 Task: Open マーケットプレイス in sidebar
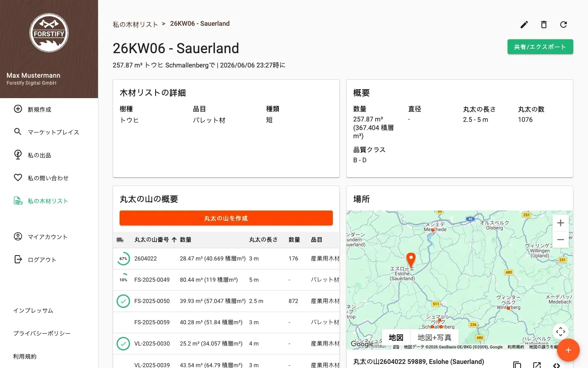[49, 132]
